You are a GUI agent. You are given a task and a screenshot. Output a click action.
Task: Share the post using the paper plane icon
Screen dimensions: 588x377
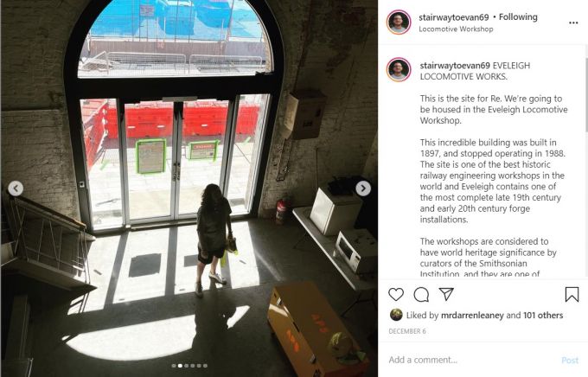coord(446,294)
